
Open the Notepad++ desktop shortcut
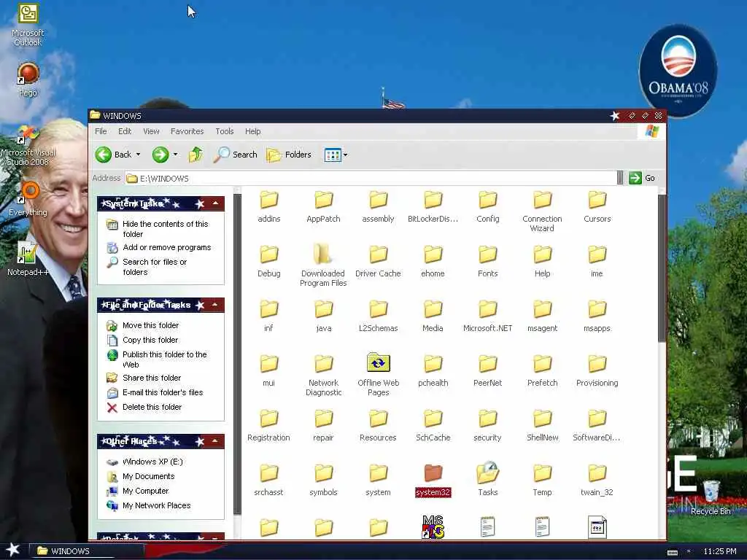pyautogui.click(x=28, y=259)
